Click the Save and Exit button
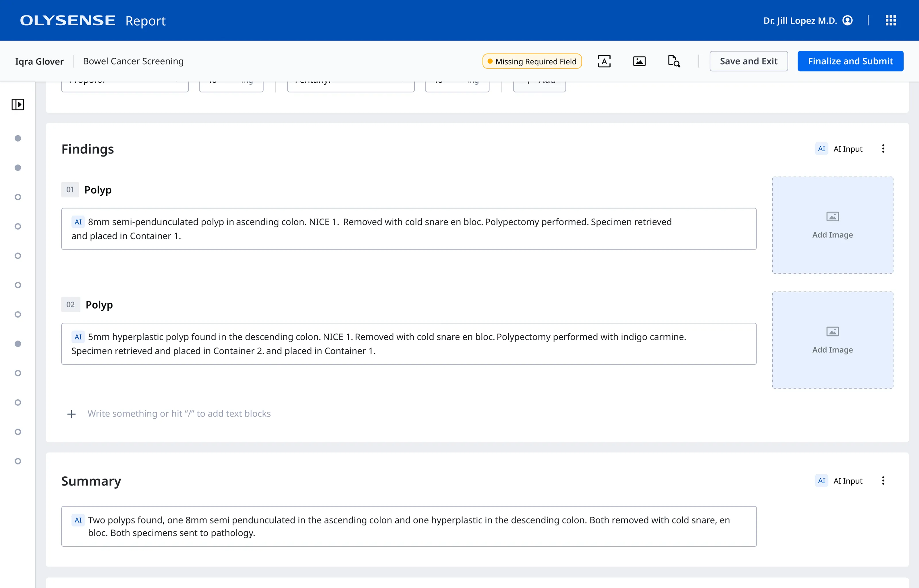 click(x=748, y=61)
